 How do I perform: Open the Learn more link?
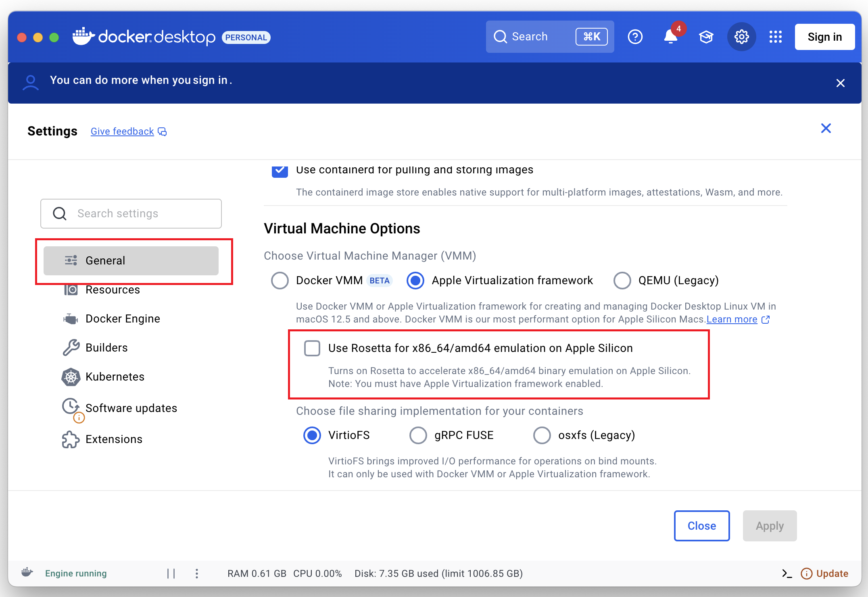click(x=732, y=319)
